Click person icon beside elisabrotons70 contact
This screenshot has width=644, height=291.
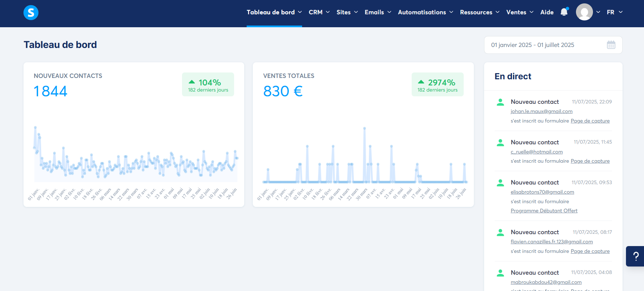pyautogui.click(x=500, y=183)
